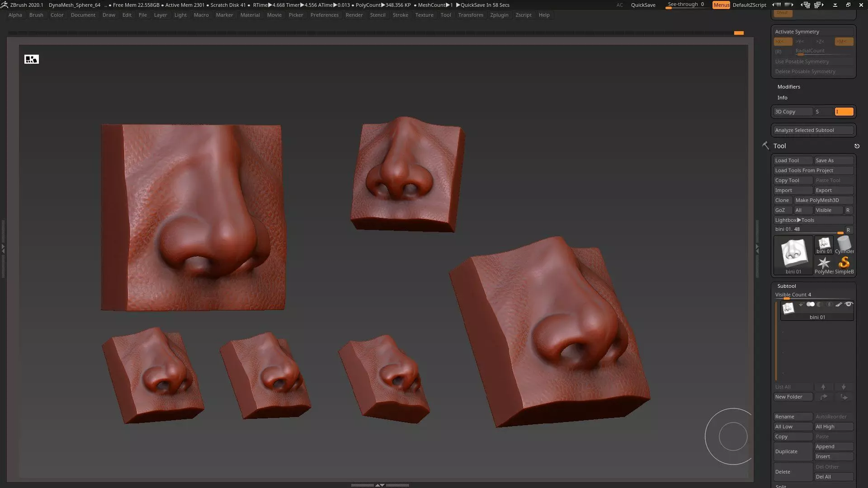Screen dimensions: 868x488
Task: Toggle the Ghost button
Action: pyautogui.click(x=783, y=13)
